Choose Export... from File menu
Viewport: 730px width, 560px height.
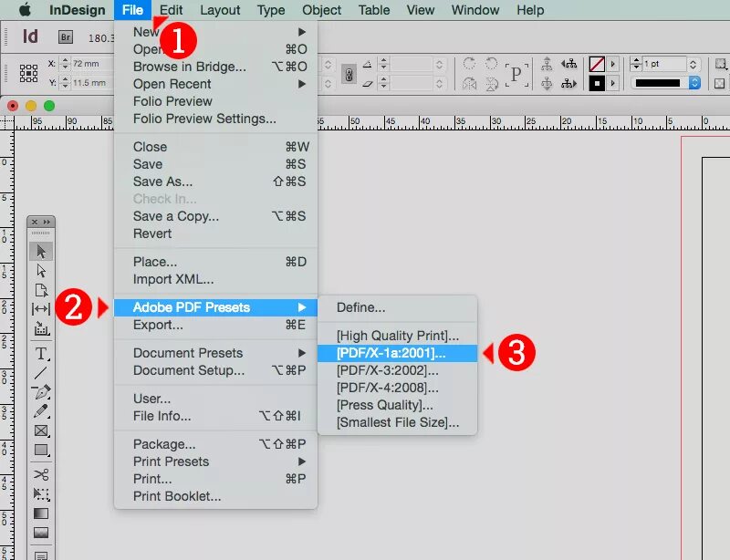pyautogui.click(x=216, y=325)
